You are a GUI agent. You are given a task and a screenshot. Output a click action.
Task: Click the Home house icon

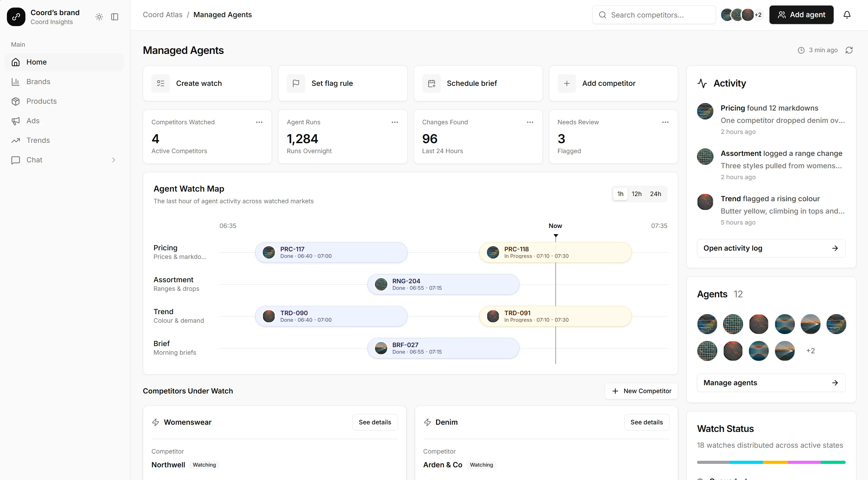[x=15, y=62]
